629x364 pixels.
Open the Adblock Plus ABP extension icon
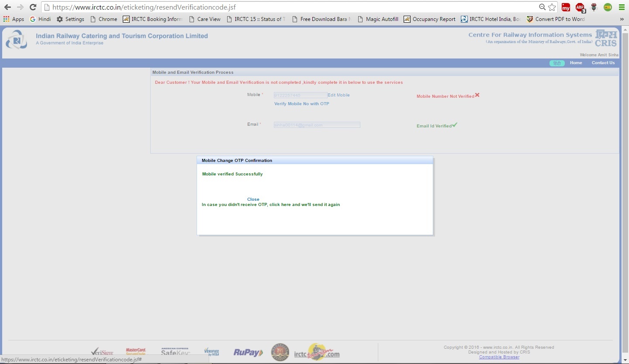pyautogui.click(x=580, y=7)
